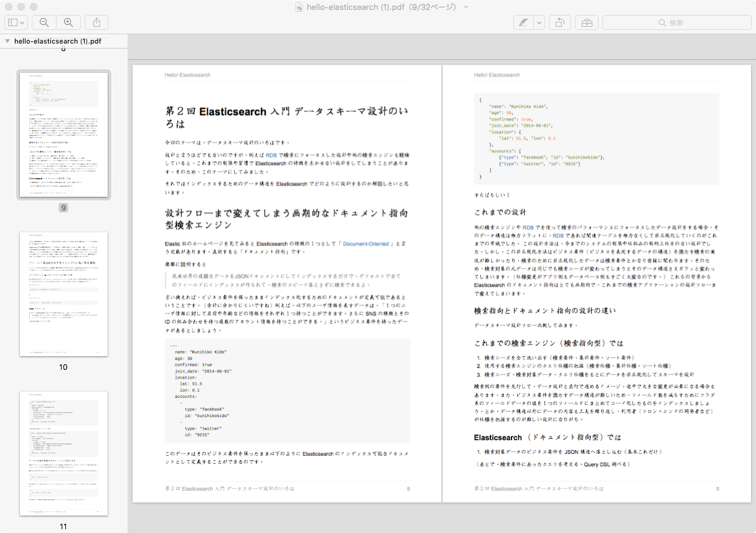Open the Document-Oriented link
Screen dimensions: 756x533
pyautogui.click(x=366, y=243)
